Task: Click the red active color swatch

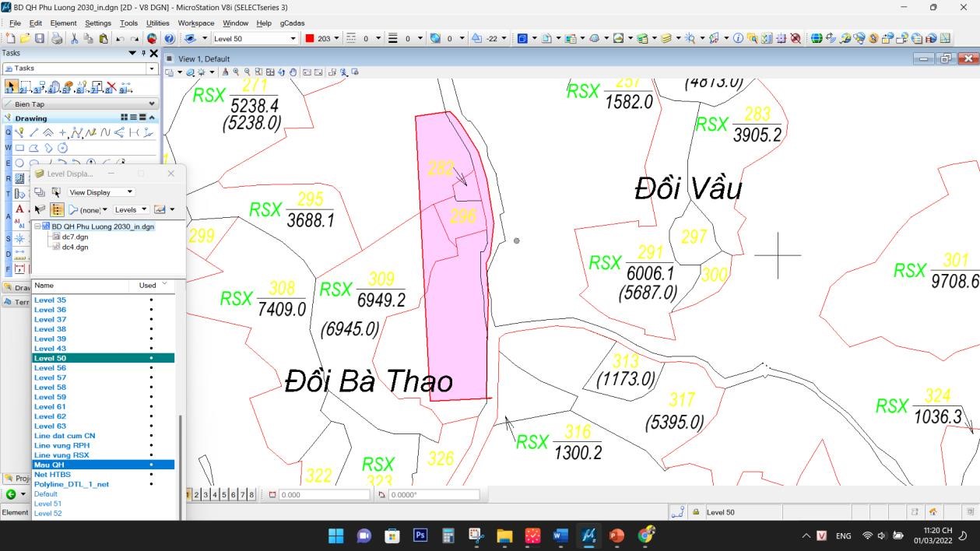Action: point(309,38)
